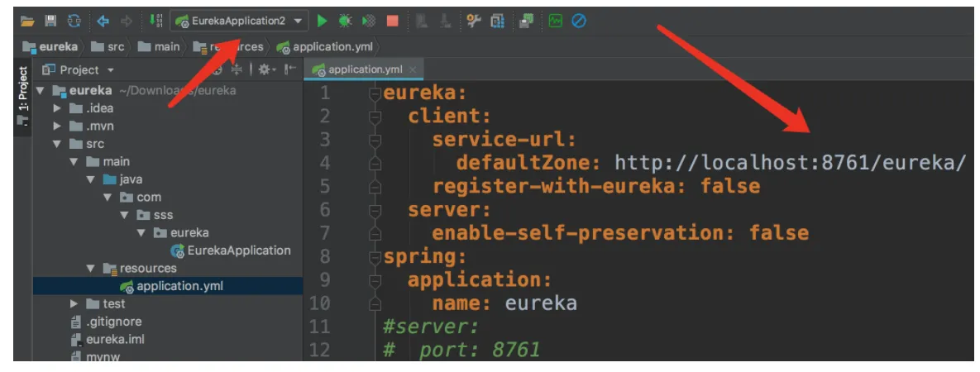Open Project Structure toolbar icon

(x=498, y=21)
